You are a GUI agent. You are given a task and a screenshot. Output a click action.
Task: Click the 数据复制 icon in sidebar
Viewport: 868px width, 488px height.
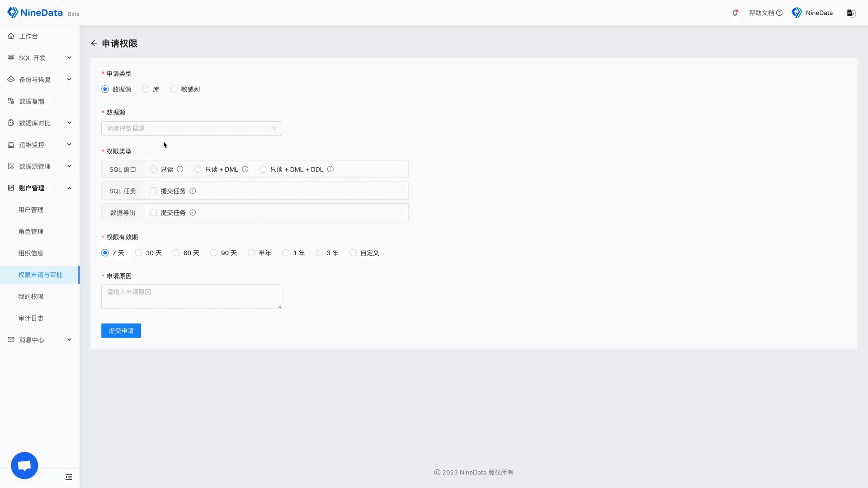point(11,101)
